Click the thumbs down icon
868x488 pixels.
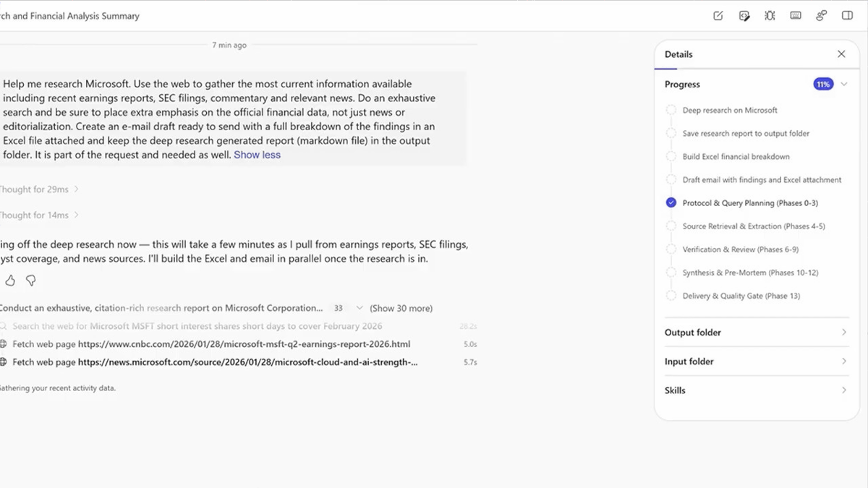pos(31,281)
